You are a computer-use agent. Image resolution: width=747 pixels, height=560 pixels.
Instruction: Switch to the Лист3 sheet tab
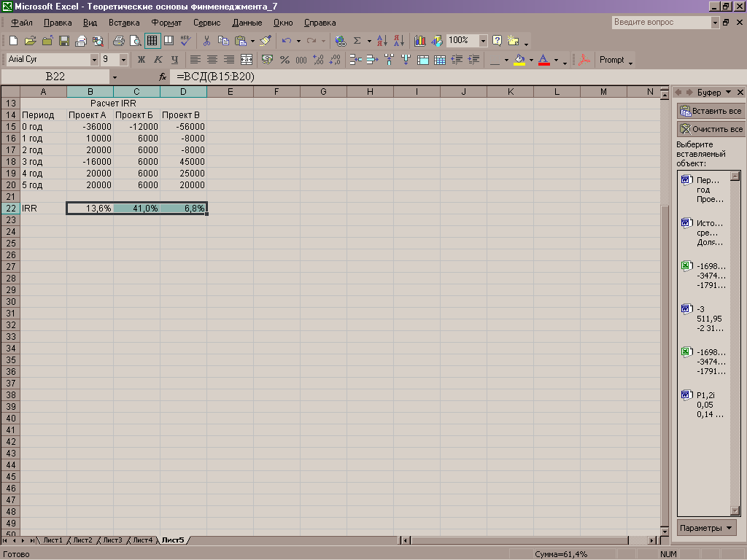(x=112, y=540)
